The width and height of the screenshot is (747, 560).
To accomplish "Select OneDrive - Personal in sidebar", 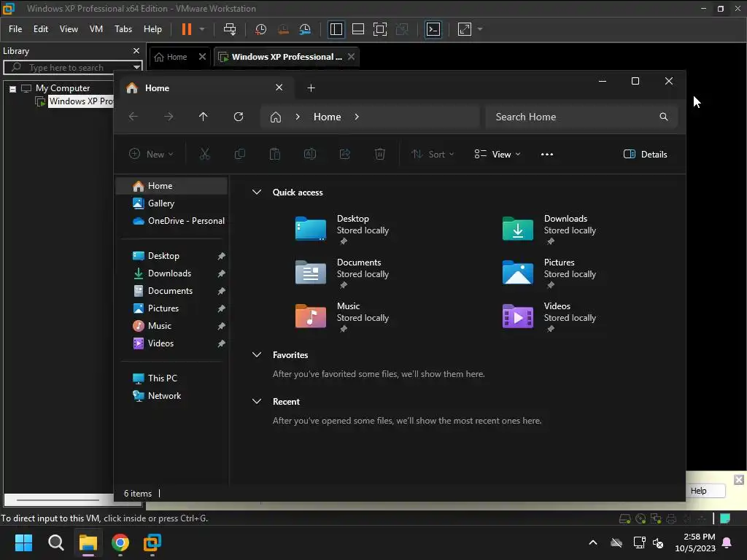I will pos(178,221).
